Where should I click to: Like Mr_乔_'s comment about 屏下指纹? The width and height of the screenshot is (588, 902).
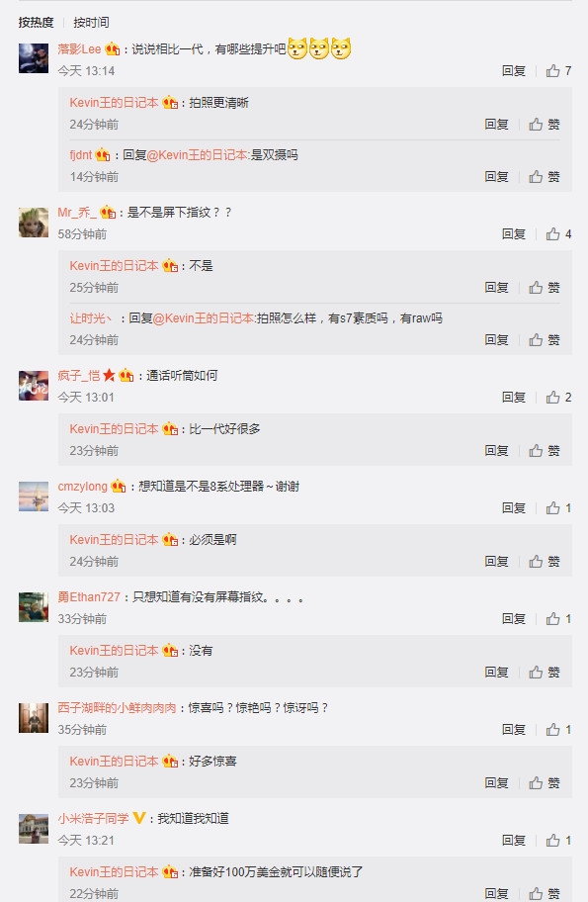(x=558, y=234)
